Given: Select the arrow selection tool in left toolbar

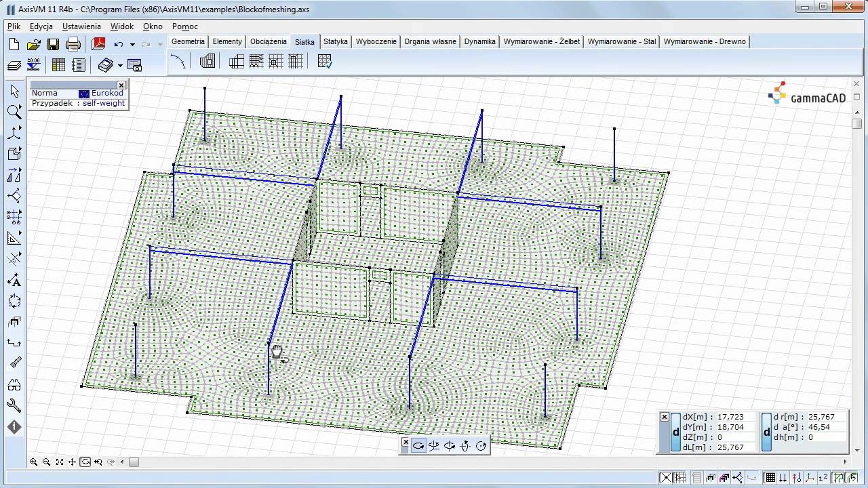Looking at the screenshot, I should 14,91.
